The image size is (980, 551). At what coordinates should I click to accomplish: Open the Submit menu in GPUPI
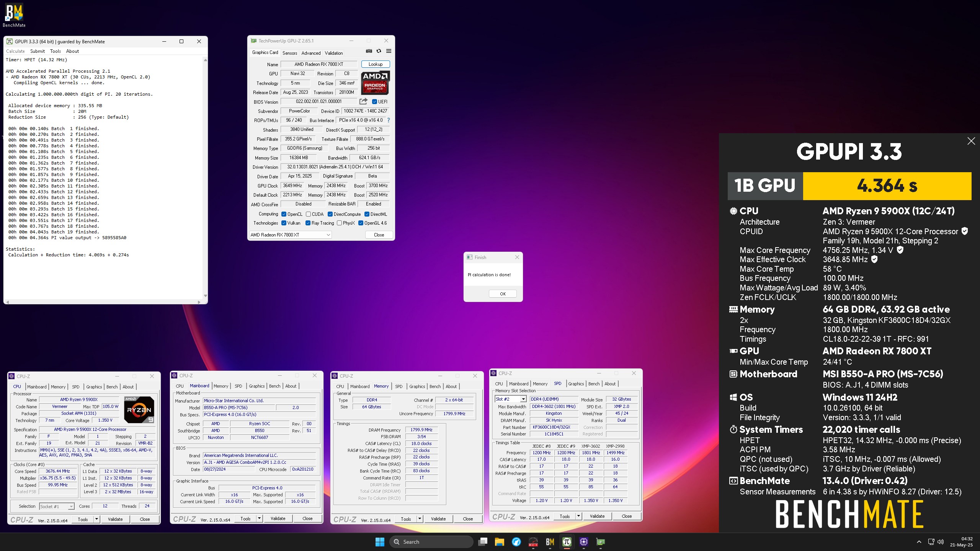click(x=38, y=51)
